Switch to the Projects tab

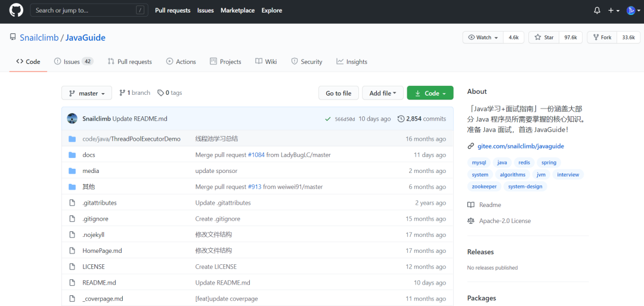click(225, 61)
